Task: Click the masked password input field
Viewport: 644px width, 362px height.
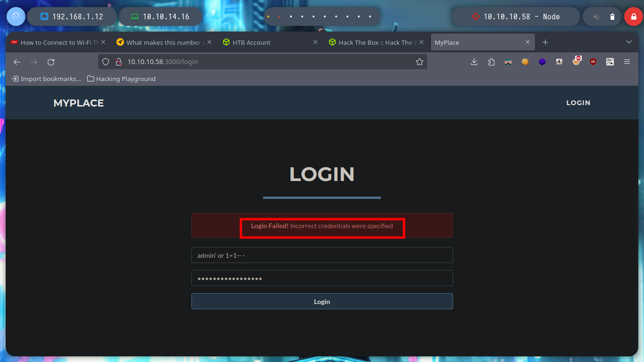Action: click(322, 278)
